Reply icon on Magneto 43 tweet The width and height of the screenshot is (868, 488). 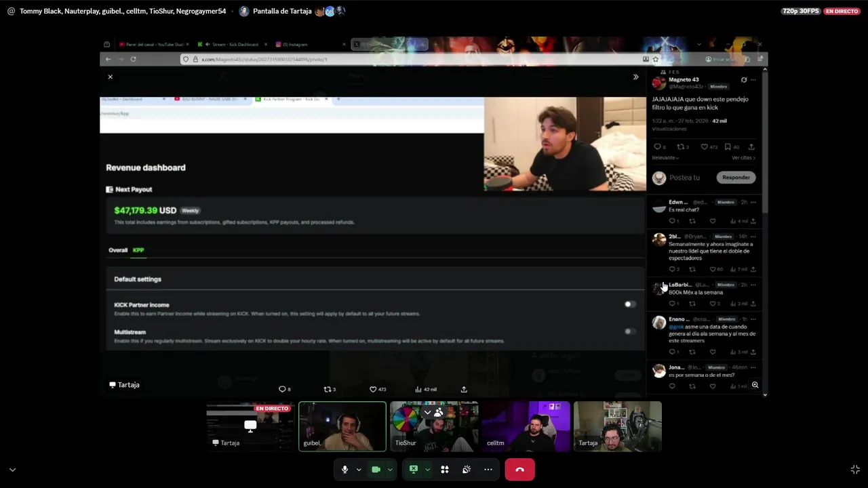(657, 146)
